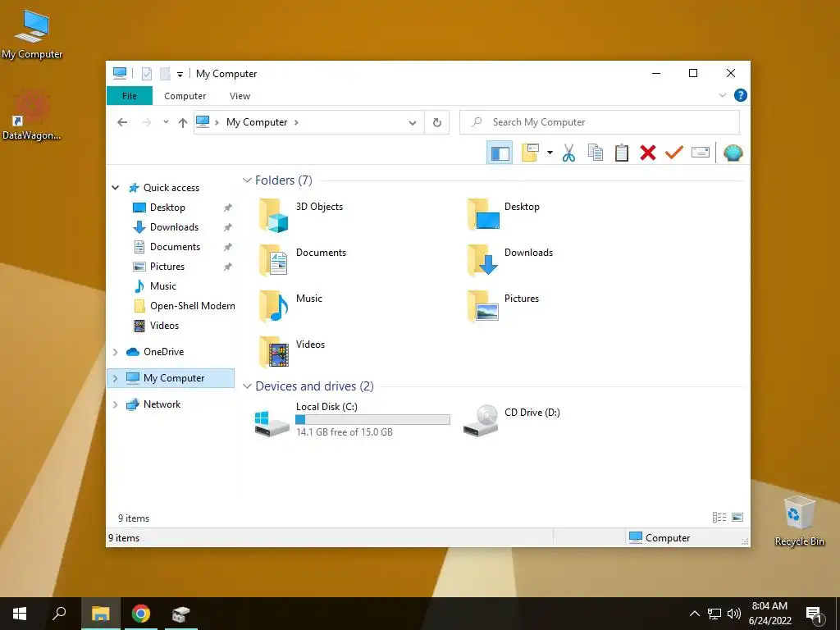Collapse the Quick access tree node
Image resolution: width=840 pixels, height=630 pixels.
[115, 188]
